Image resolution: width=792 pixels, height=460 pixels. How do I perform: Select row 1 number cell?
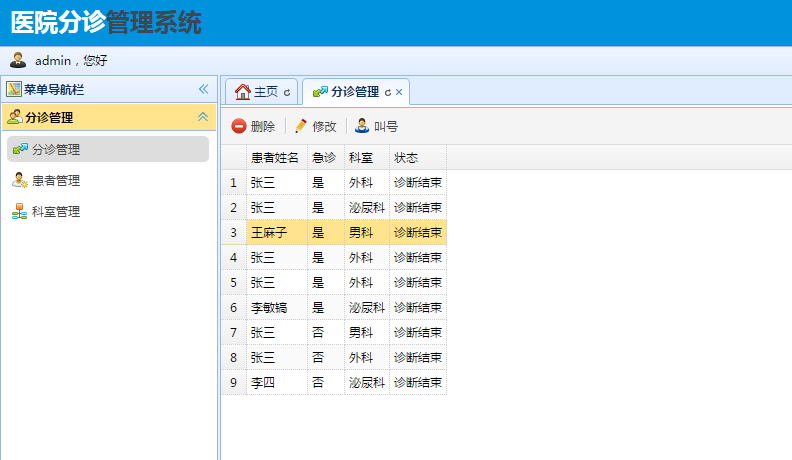point(233,182)
